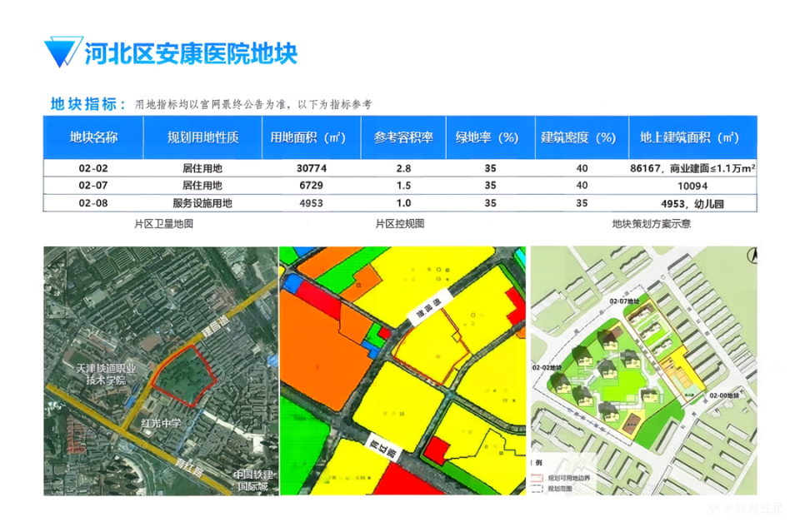Click the red boundary legend symbol
The width and height of the screenshot is (800, 532).
click(537, 478)
